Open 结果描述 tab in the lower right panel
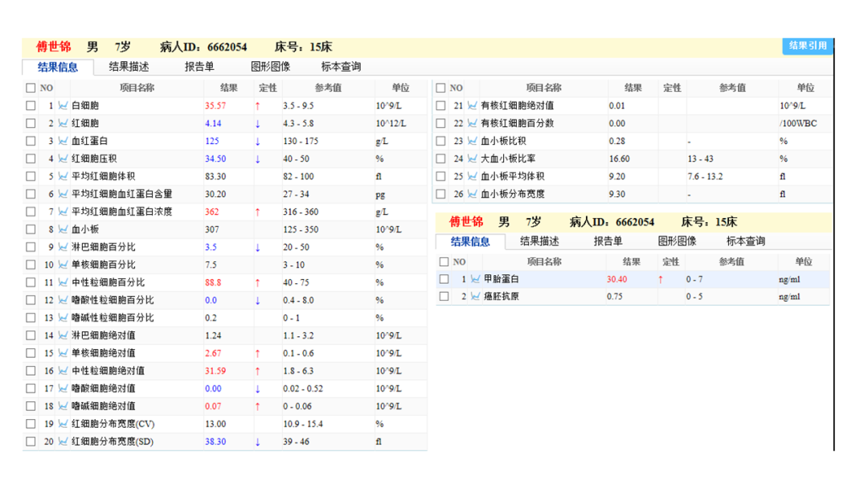 (539, 241)
